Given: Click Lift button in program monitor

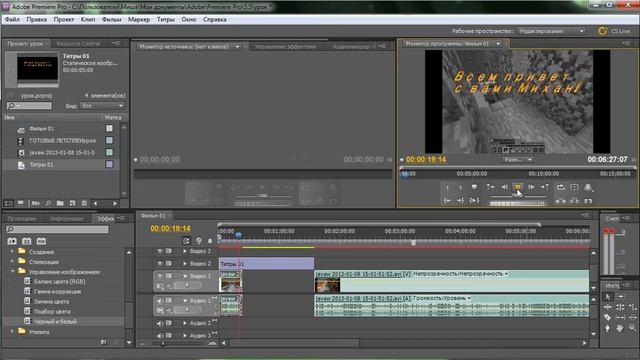Looking at the screenshot, I should point(561,200).
